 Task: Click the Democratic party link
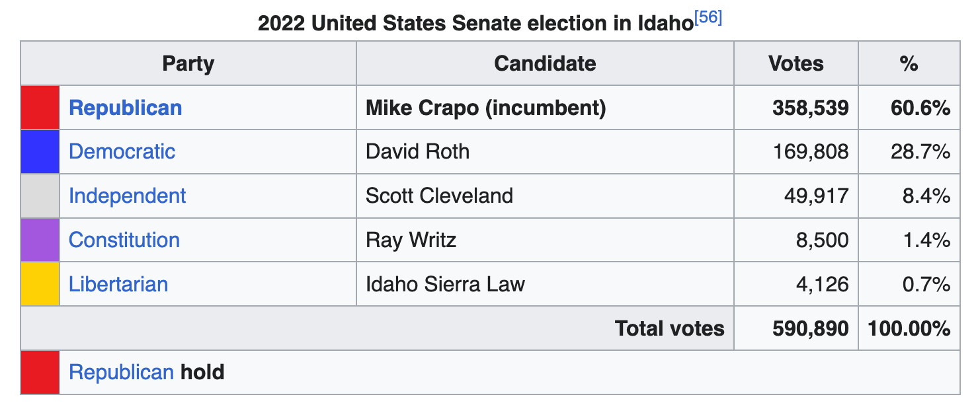122,151
